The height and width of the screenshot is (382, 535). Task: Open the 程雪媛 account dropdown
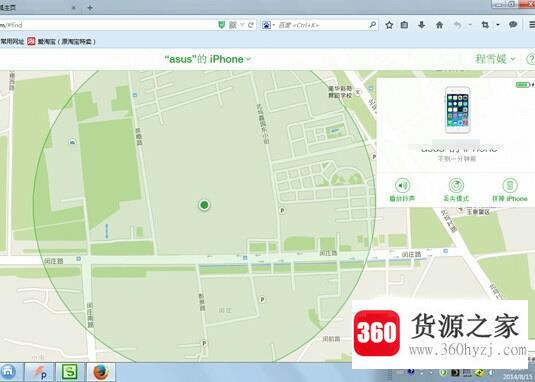(x=495, y=59)
